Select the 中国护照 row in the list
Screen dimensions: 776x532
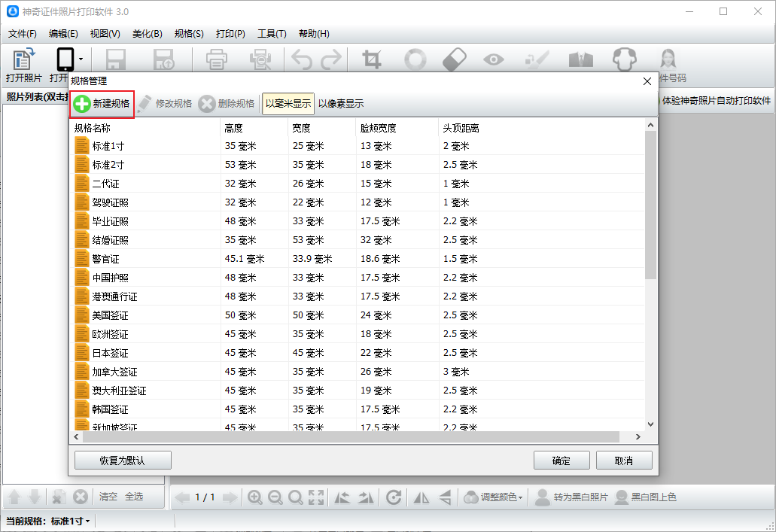coord(111,278)
